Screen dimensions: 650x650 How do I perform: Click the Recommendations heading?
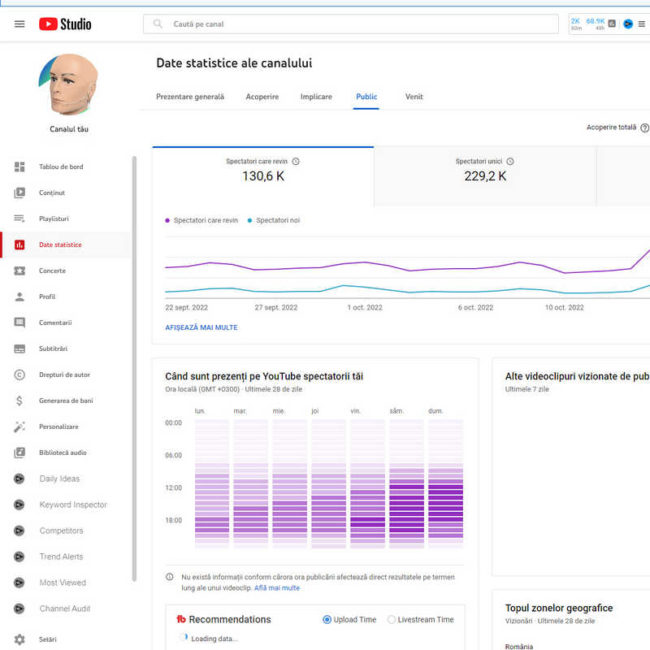tap(230, 619)
